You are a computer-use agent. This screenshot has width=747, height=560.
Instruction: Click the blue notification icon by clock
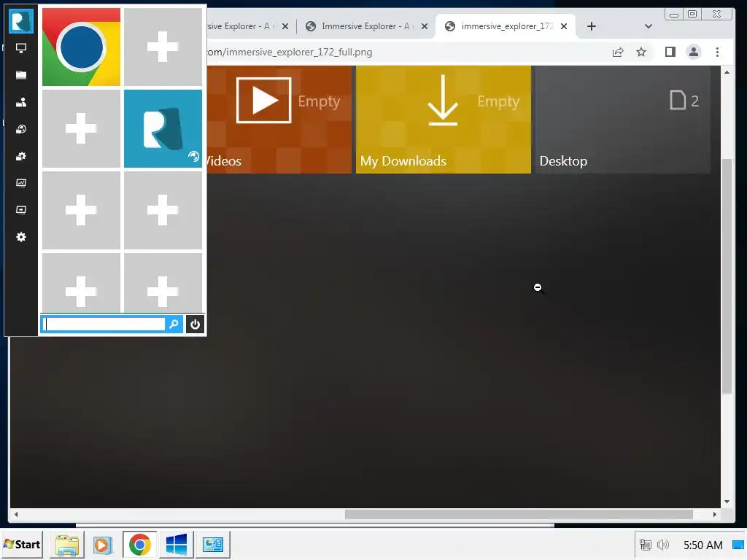click(738, 545)
